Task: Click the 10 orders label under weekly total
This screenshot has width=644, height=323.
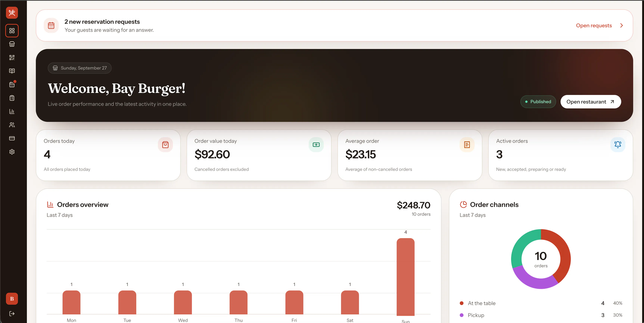Action: click(x=421, y=214)
